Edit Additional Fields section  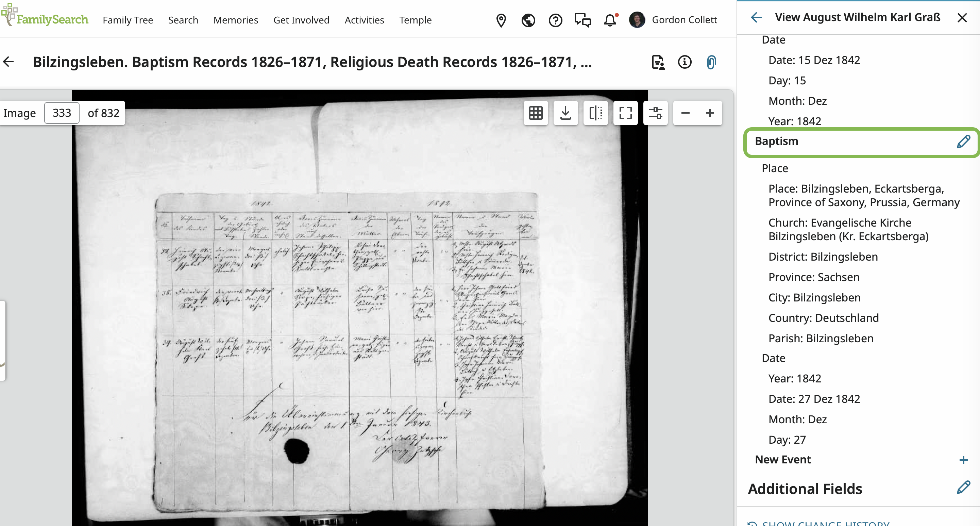963,488
